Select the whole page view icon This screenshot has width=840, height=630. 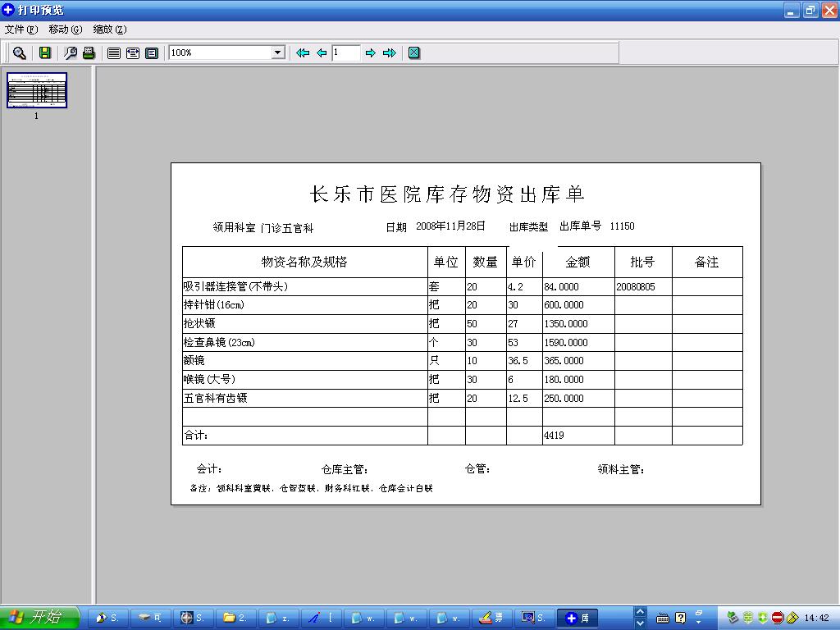coord(152,53)
